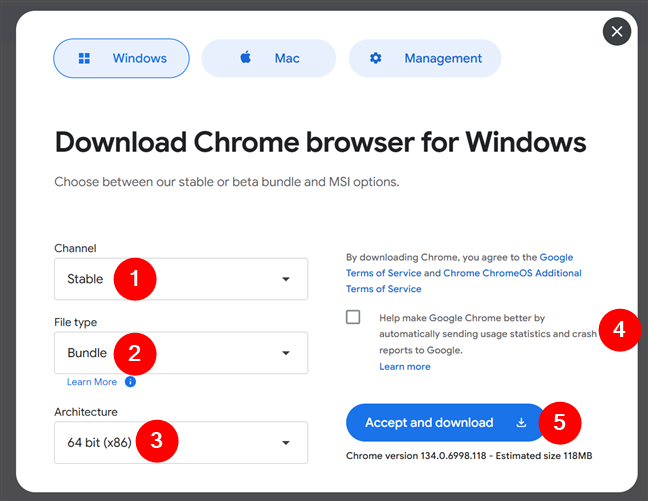Close the download dialog
Image resolution: width=648 pixels, height=501 pixels.
(x=617, y=31)
